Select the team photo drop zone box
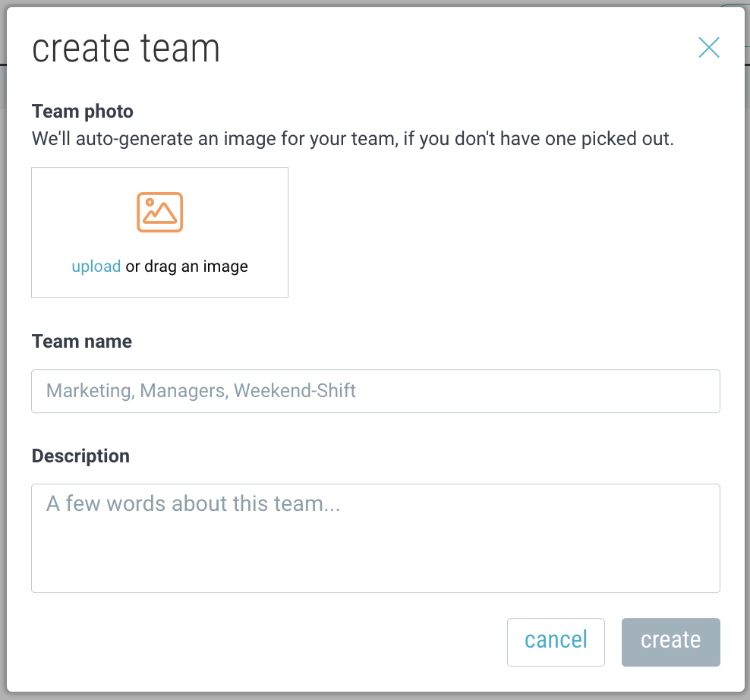The height and width of the screenshot is (700, 750). click(159, 232)
